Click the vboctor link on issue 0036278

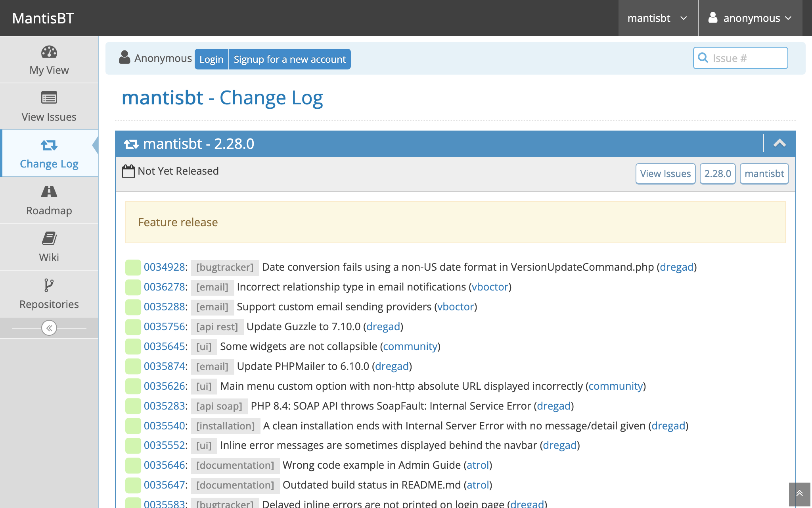[x=490, y=287]
